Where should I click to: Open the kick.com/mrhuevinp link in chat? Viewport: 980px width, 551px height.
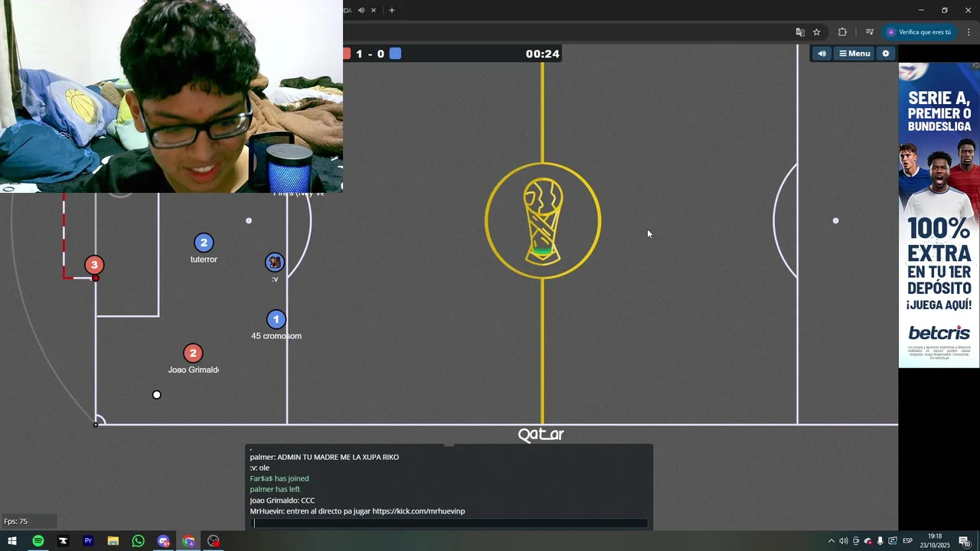click(x=419, y=511)
